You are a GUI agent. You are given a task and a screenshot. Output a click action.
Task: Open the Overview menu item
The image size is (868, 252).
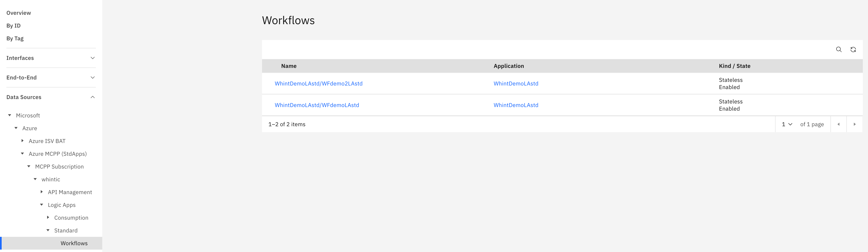pos(19,13)
